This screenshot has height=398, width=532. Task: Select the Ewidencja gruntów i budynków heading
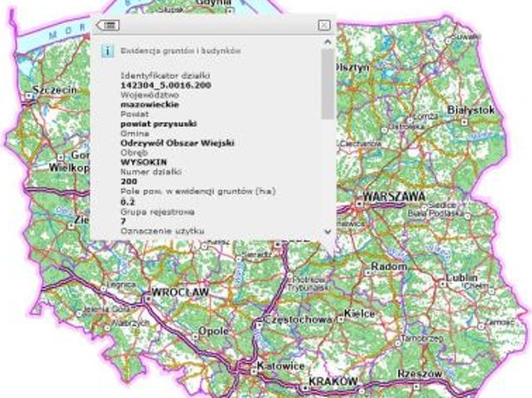coord(180,51)
